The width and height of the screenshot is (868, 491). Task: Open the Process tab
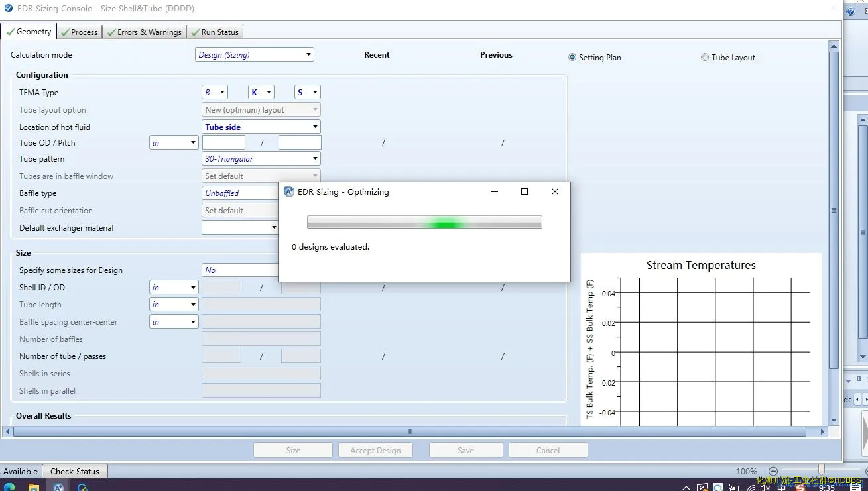point(79,32)
